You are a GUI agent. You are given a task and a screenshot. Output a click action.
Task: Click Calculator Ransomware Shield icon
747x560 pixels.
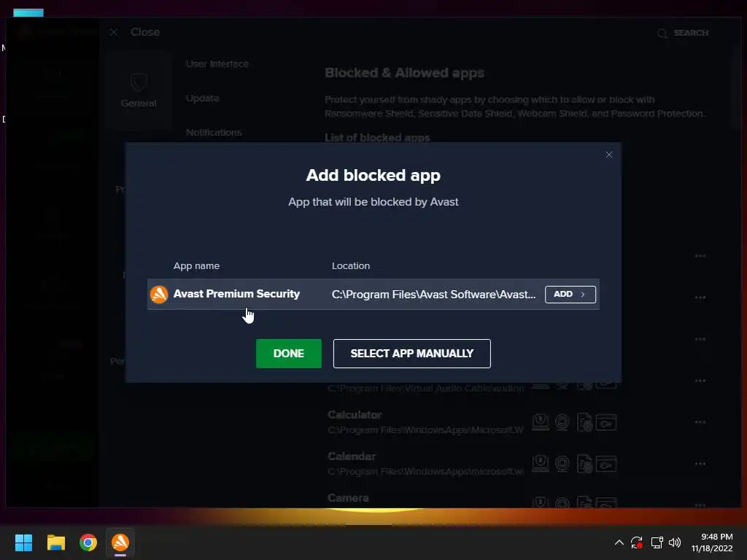click(x=541, y=422)
